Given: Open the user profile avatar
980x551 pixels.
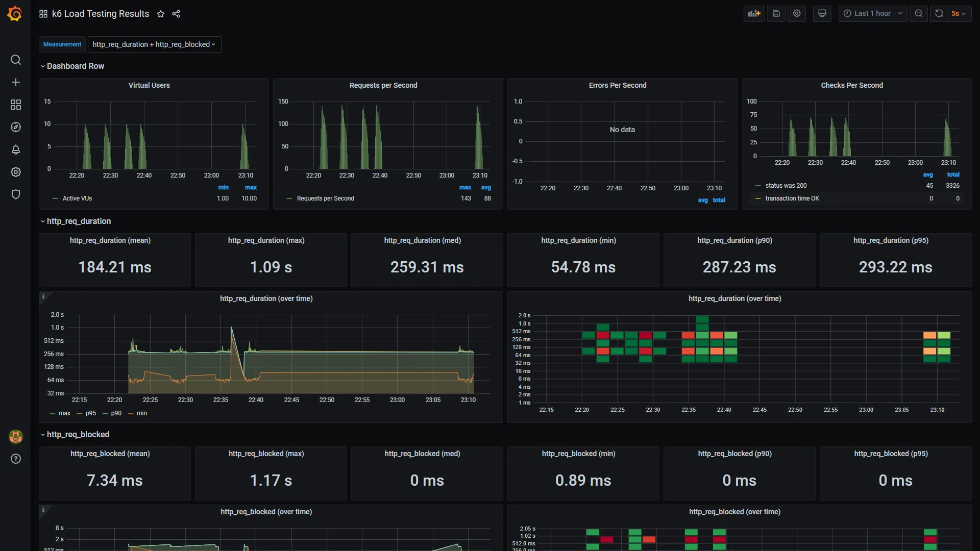Looking at the screenshot, I should click(x=16, y=436).
